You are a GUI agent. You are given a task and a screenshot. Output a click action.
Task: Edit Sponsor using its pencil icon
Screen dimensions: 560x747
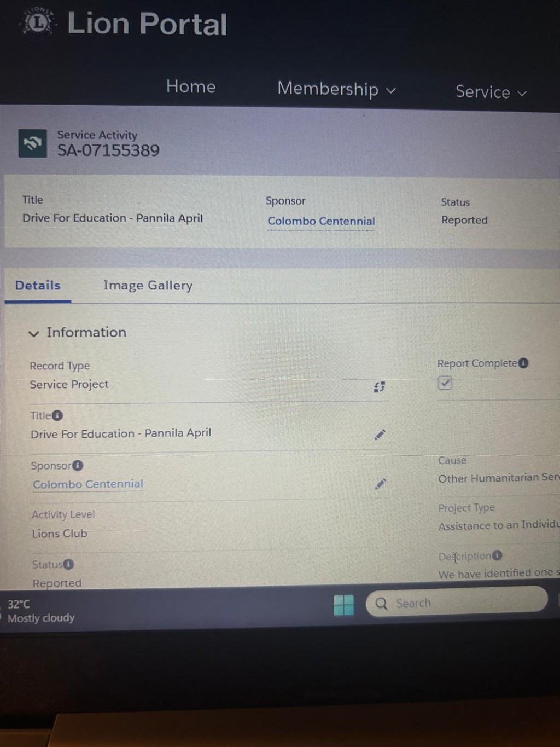click(x=380, y=484)
